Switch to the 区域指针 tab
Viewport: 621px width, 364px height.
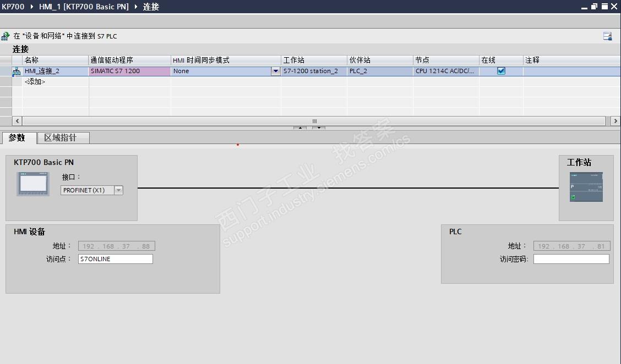click(63, 137)
